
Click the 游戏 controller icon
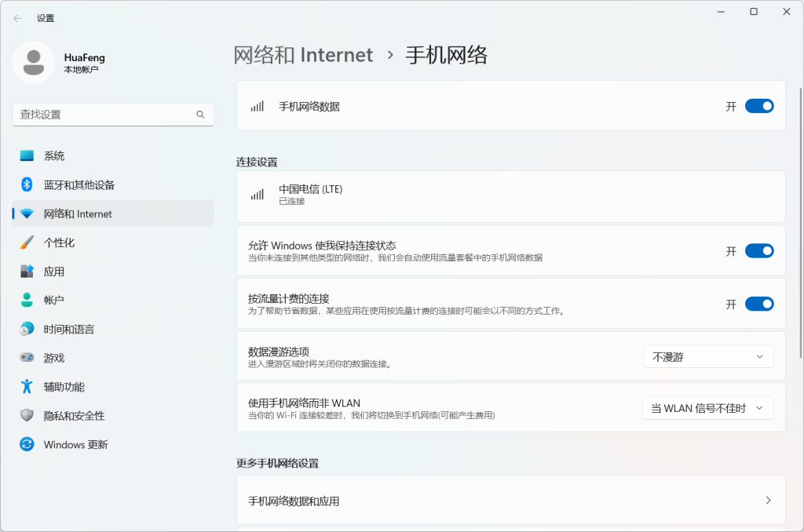tap(27, 358)
